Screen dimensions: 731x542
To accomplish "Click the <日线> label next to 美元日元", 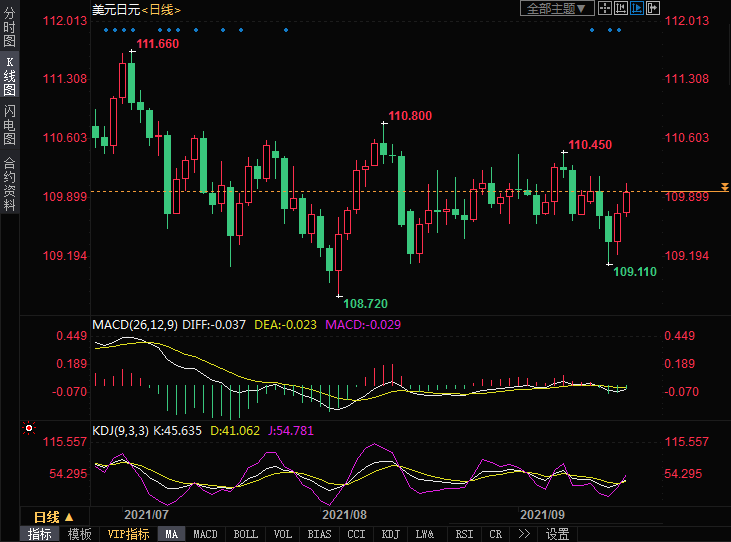I will click(x=161, y=9).
